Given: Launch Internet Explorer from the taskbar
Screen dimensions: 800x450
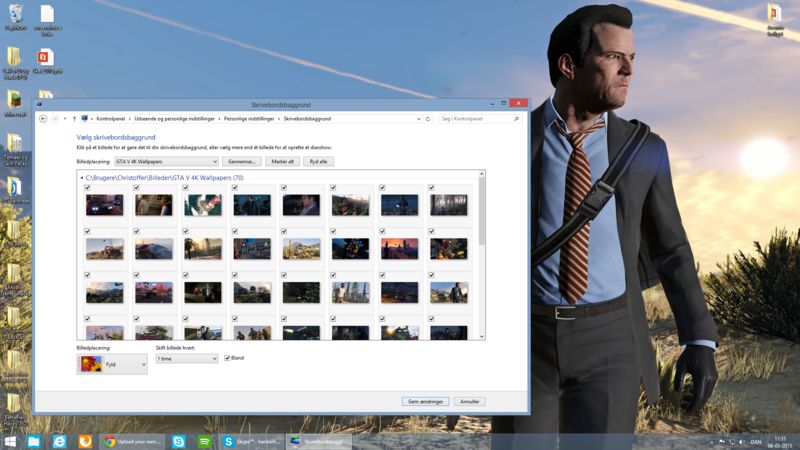Looking at the screenshot, I should [59, 441].
